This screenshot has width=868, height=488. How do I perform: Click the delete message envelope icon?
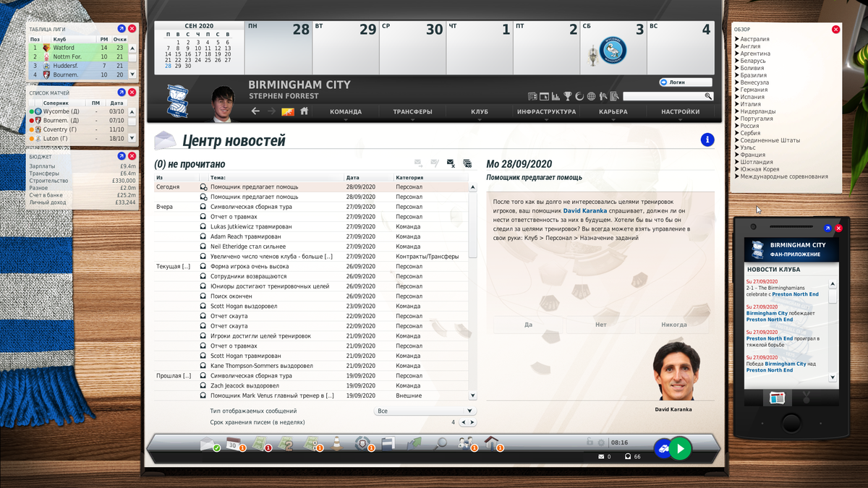point(451,163)
